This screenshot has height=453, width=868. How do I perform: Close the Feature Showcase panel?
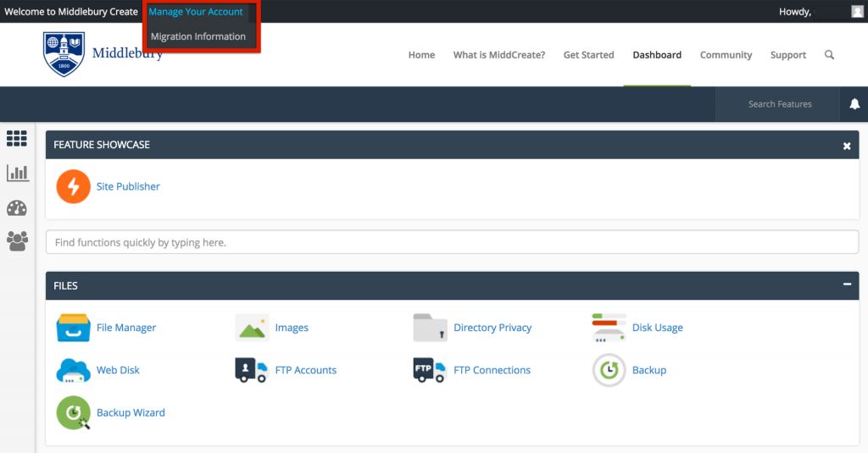point(847,146)
